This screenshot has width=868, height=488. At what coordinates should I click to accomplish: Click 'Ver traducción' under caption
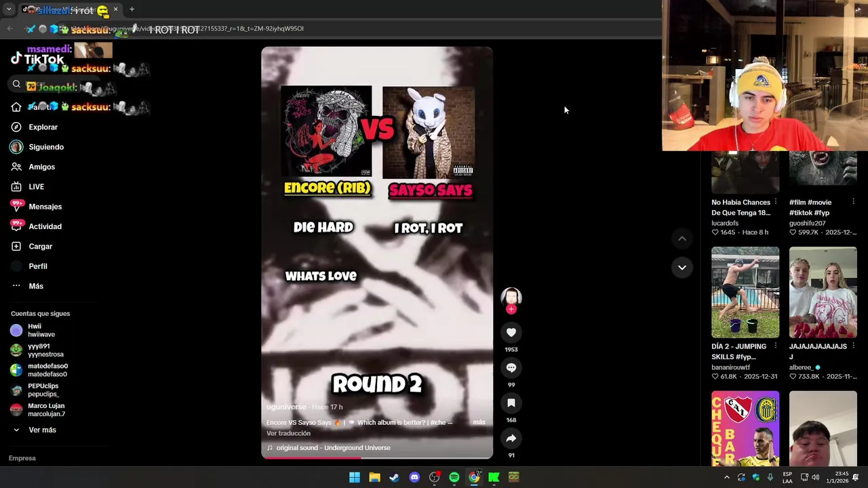tap(288, 433)
